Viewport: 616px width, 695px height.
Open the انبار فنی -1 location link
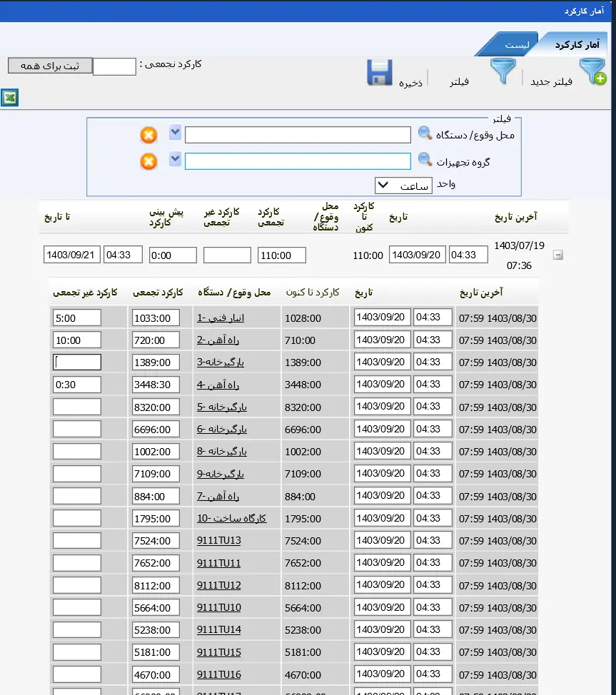coord(221,318)
